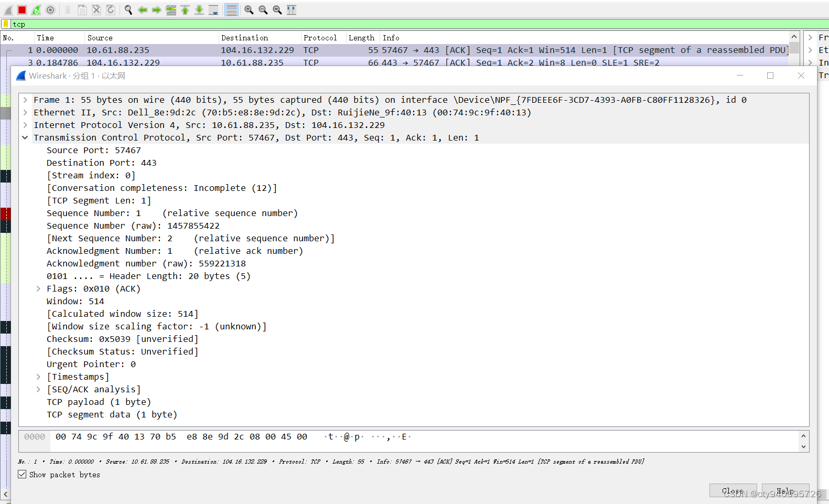The width and height of the screenshot is (829, 504).
Task: Click the packet list scroll up arrow
Action: [794, 37]
